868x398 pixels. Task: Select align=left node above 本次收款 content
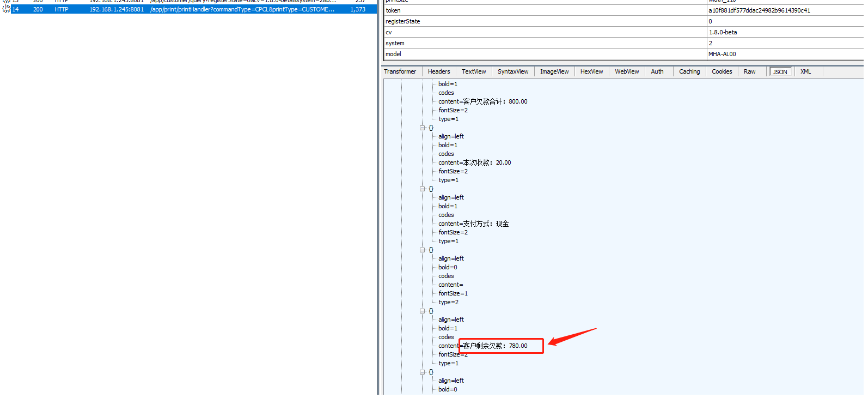pyautogui.click(x=451, y=136)
